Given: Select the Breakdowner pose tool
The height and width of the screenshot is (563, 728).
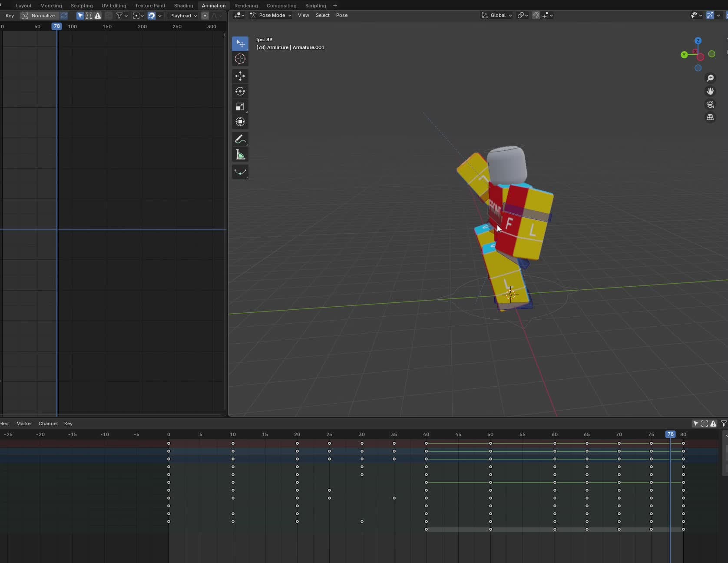Looking at the screenshot, I should [240, 172].
